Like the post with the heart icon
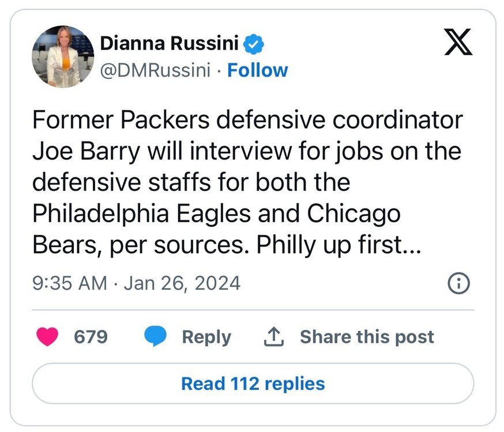Image resolution: width=504 pixels, height=432 pixels. click(x=47, y=337)
